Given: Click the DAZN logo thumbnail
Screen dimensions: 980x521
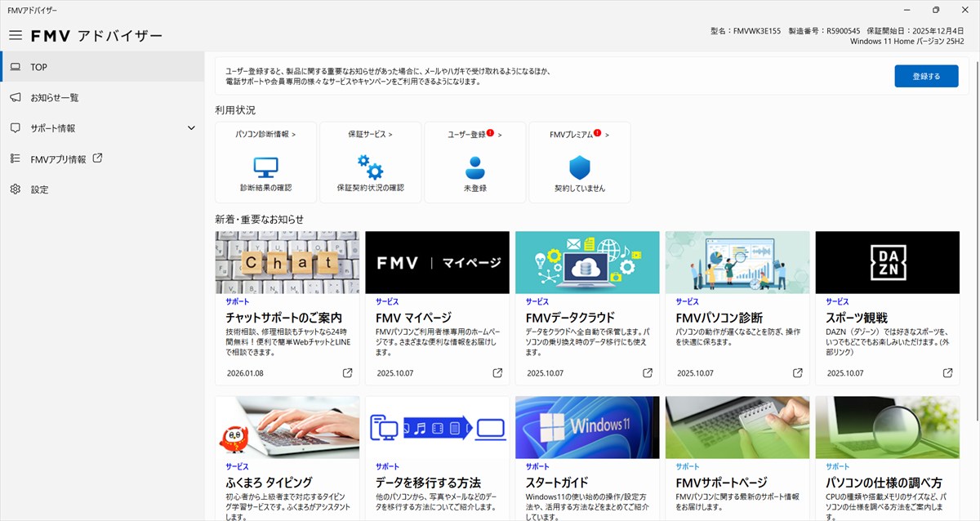Looking at the screenshot, I should pyautogui.click(x=888, y=262).
